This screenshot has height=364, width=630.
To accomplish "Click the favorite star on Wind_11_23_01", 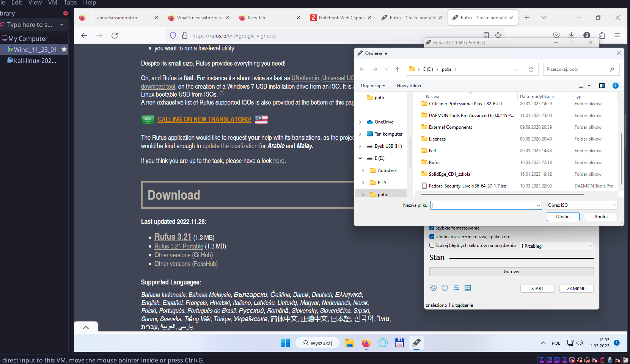I will [64, 49].
